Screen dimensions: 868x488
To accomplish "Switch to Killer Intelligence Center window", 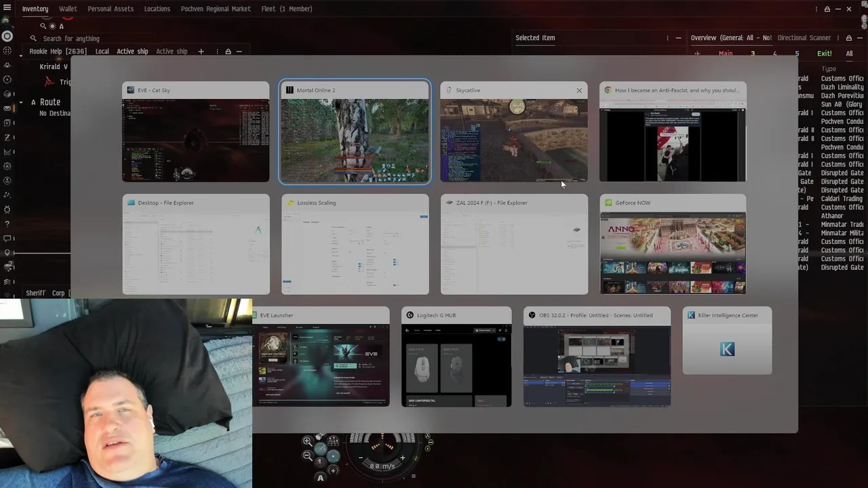I will click(727, 341).
